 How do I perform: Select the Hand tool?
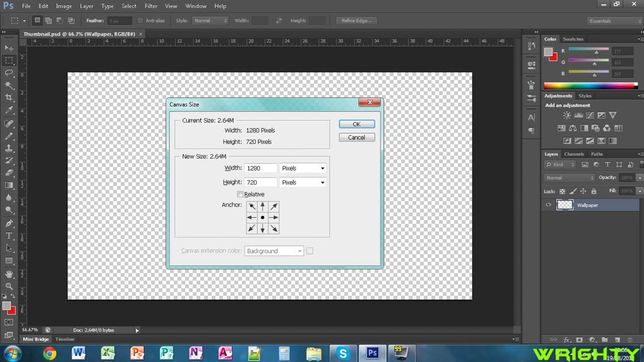(9, 274)
